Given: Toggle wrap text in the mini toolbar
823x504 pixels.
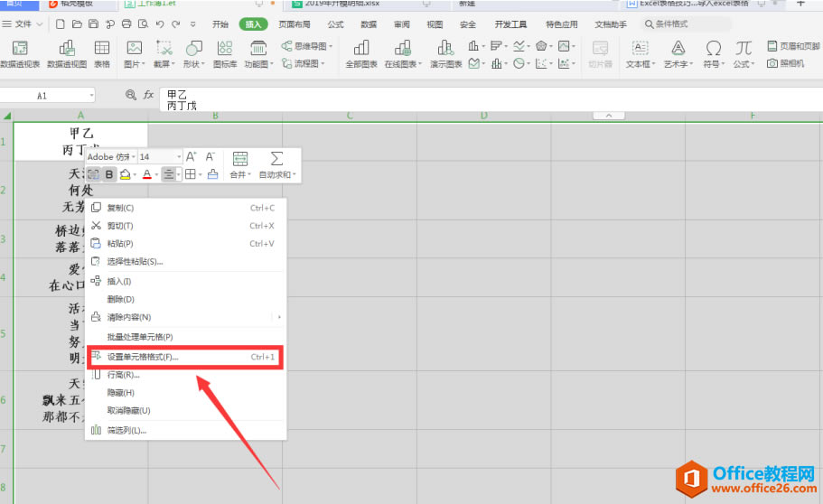Looking at the screenshot, I should point(93,174).
